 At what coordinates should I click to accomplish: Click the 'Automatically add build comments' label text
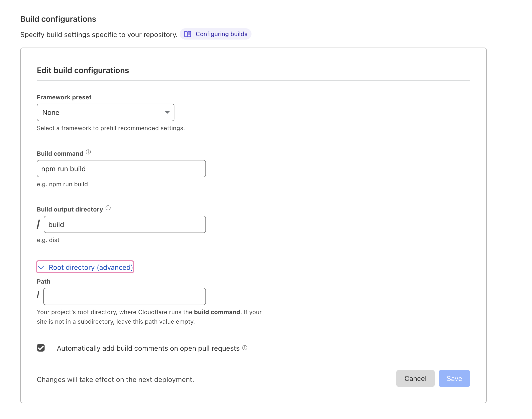[148, 348]
